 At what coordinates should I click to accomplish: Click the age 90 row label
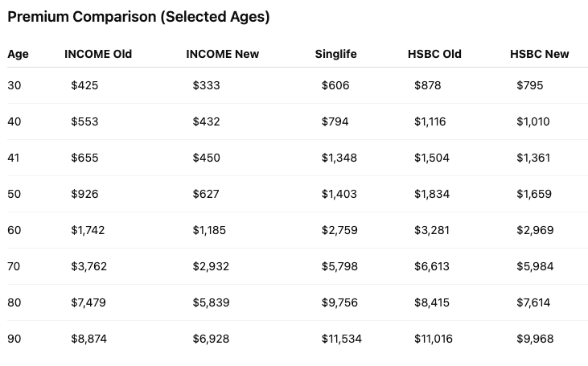coord(14,339)
